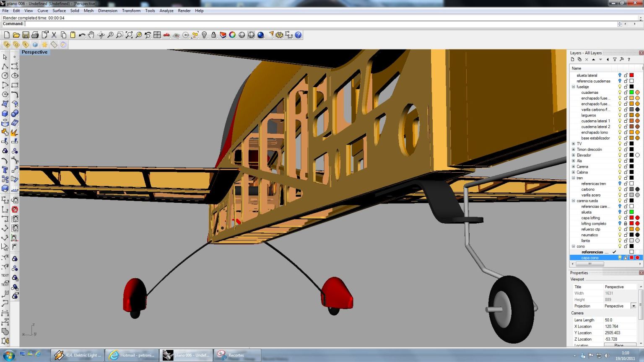Click the padlock Lock objects icon
This screenshot has width=644, height=362.
(x=213, y=35)
